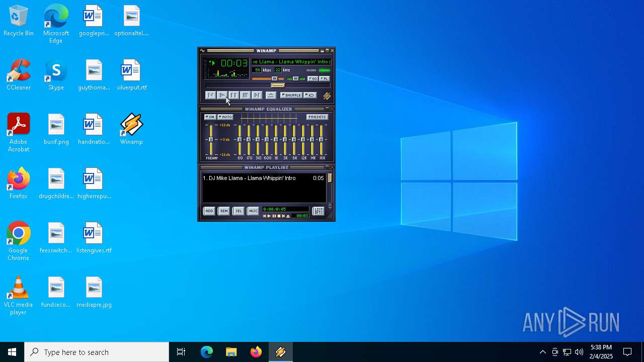Click the 1K band slider knob
The height and width of the screenshot is (362, 644).
[276, 139]
